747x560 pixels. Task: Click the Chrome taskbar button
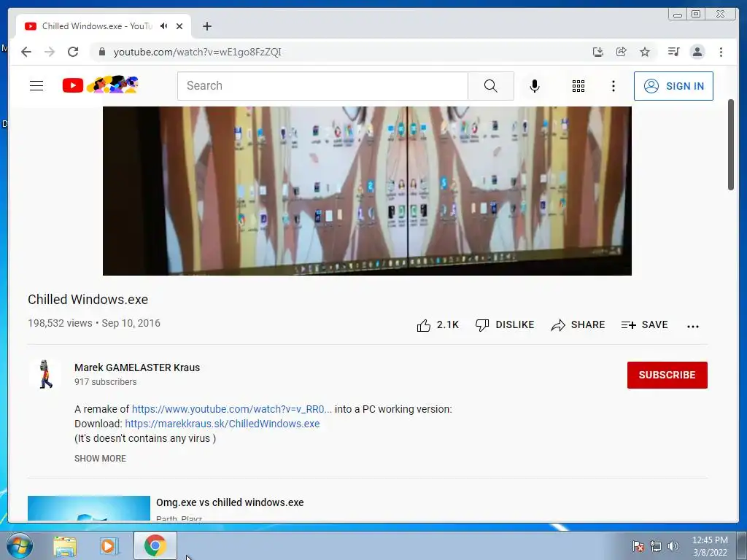[155, 545]
